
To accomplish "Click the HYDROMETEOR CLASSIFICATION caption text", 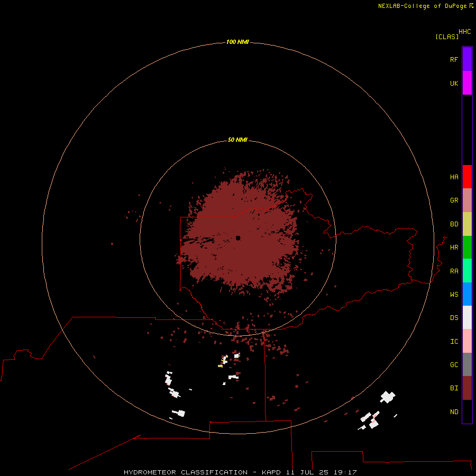I will click(186, 472).
